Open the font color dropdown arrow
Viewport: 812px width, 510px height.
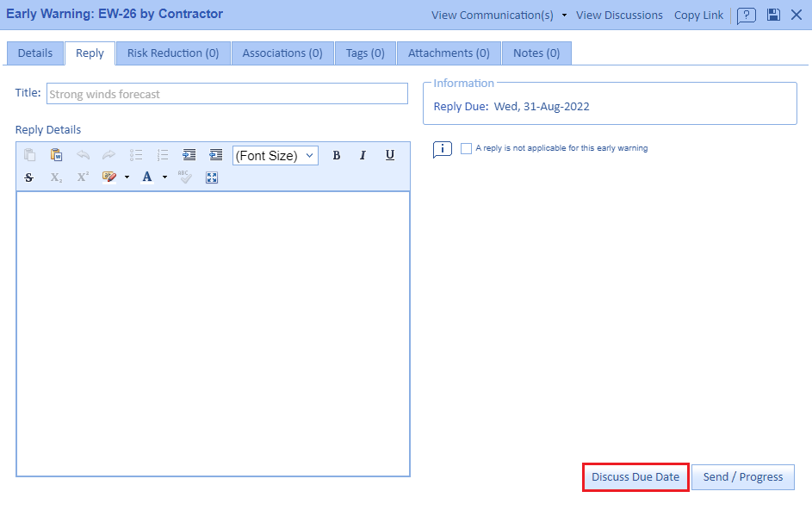click(164, 177)
